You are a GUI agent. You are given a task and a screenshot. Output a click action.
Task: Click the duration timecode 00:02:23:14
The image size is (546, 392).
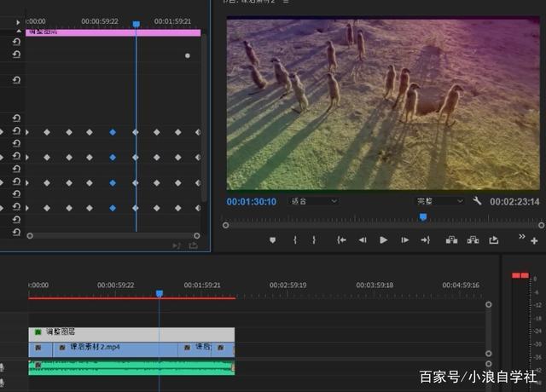[514, 201]
